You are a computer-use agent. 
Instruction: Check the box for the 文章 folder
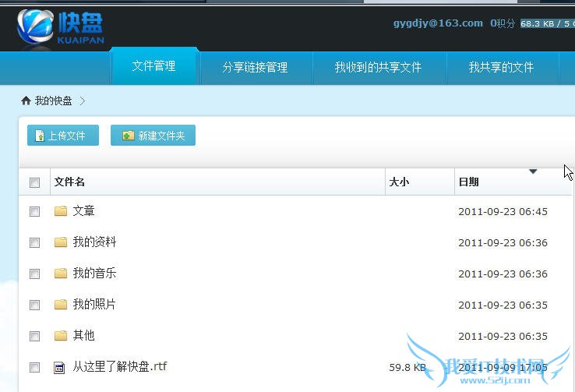coord(34,211)
